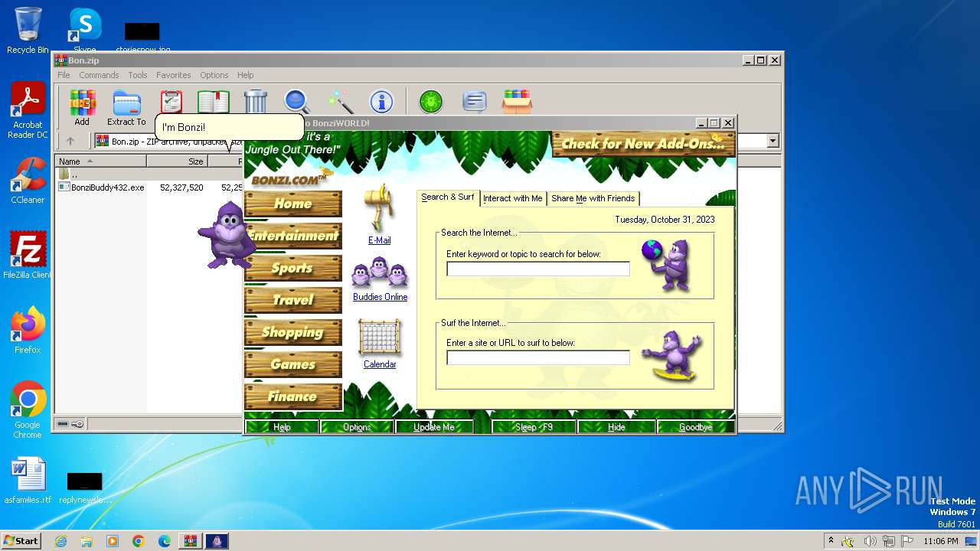980x551 pixels.
Task: Click the Add button in WinRAR toolbar
Action: (82, 106)
